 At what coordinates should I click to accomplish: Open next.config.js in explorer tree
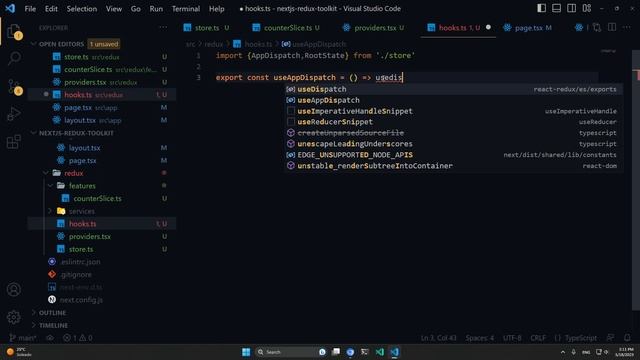102,300
